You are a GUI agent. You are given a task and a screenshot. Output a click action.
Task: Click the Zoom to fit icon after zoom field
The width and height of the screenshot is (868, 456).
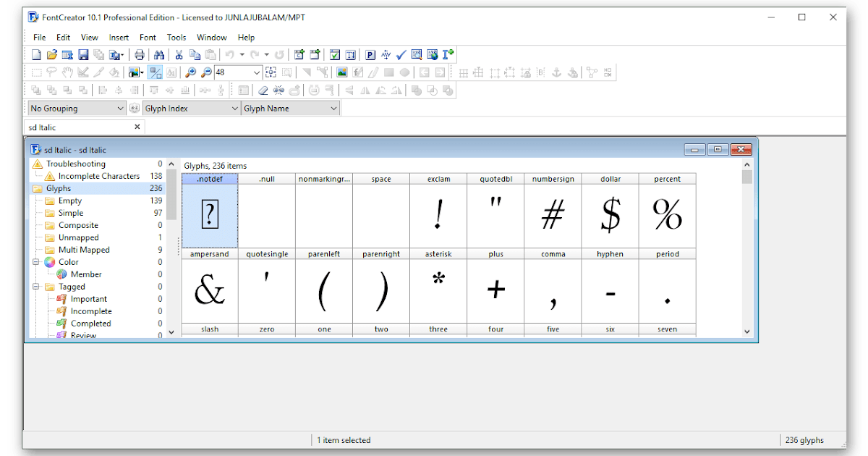tap(271, 72)
